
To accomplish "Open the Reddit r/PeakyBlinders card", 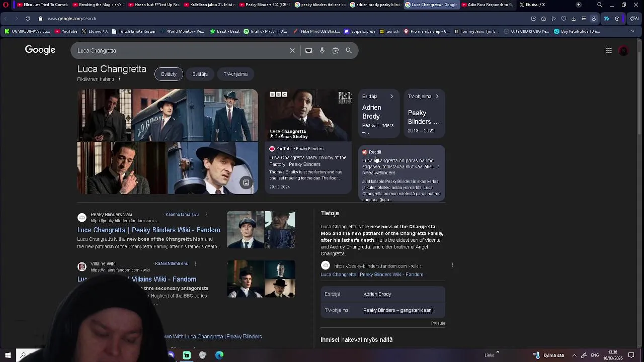I will pos(401,173).
